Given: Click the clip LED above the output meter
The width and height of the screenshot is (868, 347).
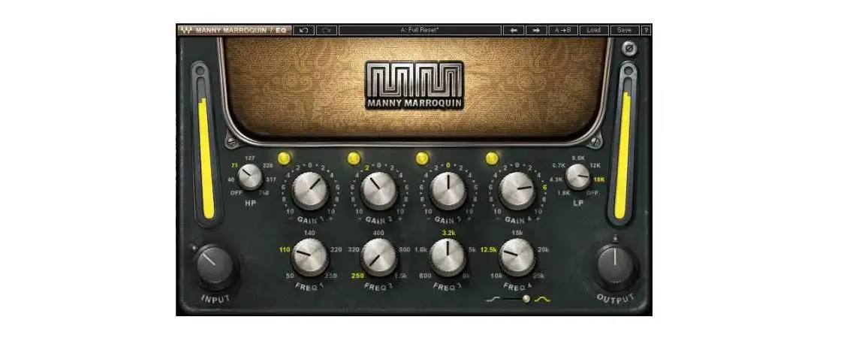Looking at the screenshot, I should pos(627,71).
